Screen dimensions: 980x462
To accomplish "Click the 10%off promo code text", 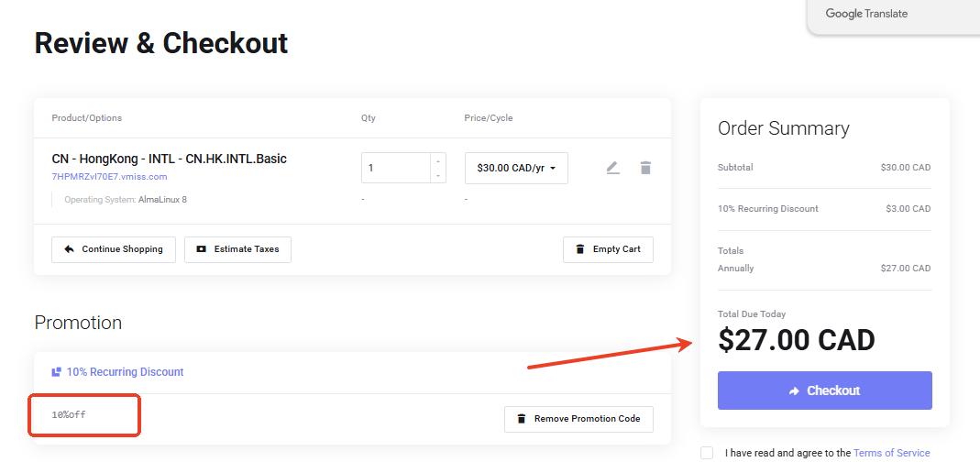I will pos(69,415).
